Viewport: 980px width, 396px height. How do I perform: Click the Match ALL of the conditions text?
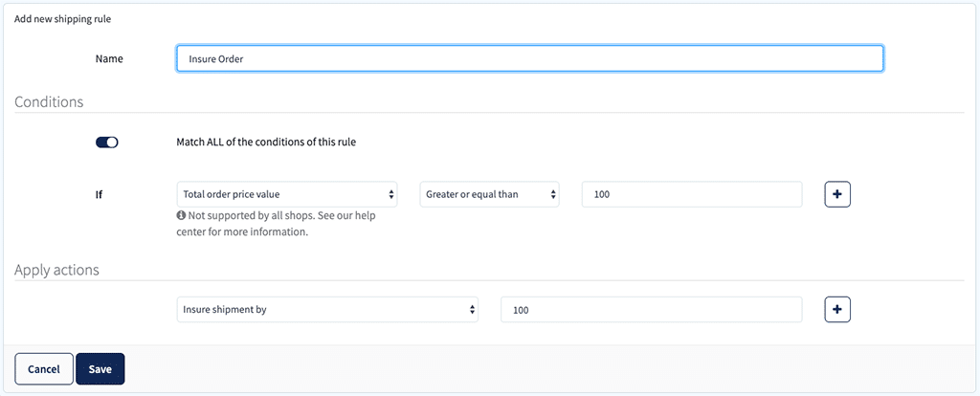pos(266,142)
